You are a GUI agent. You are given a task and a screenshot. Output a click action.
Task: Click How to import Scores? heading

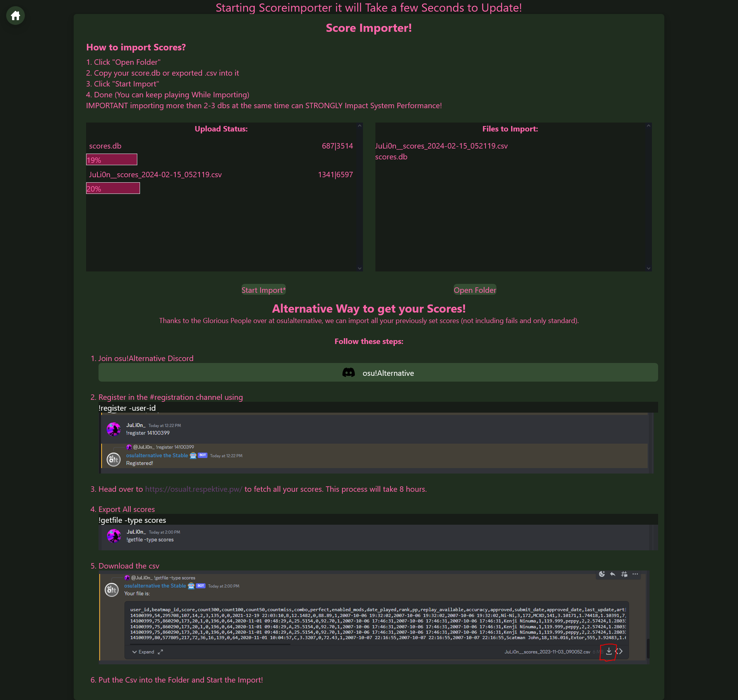pos(136,47)
